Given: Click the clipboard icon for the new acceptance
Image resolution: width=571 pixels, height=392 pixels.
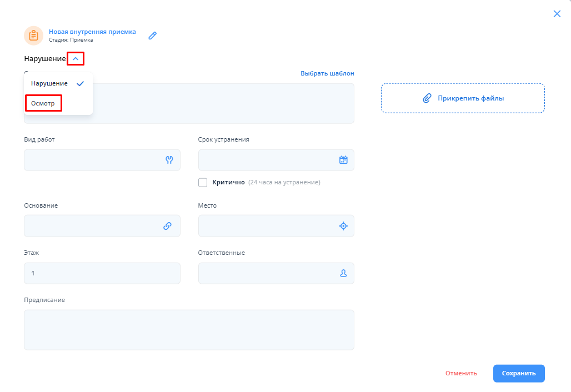Looking at the screenshot, I should click(x=33, y=36).
